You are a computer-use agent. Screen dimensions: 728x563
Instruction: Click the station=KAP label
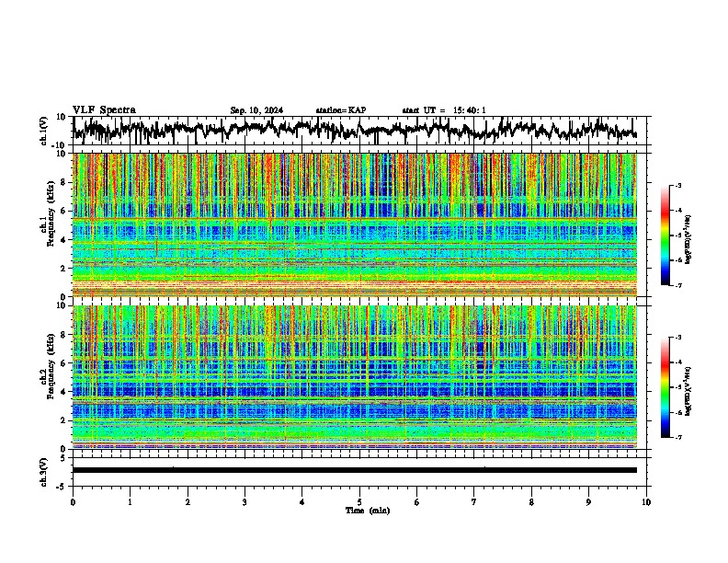coord(341,110)
